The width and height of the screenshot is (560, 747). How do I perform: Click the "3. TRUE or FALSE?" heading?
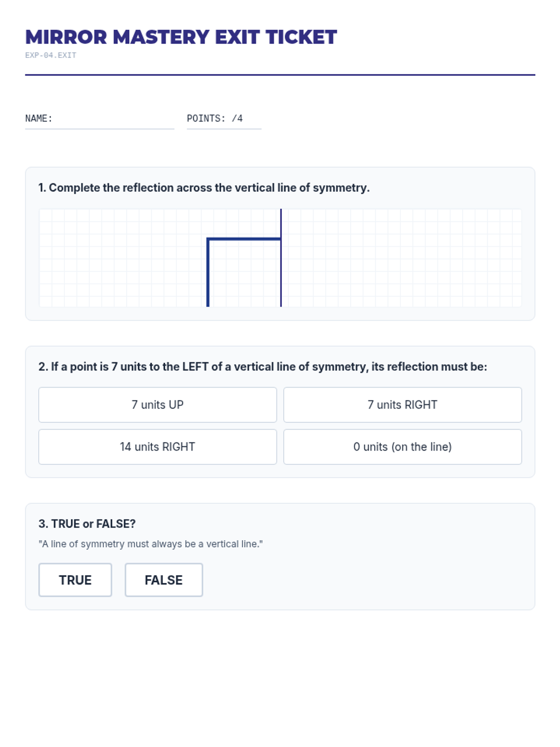[87, 524]
